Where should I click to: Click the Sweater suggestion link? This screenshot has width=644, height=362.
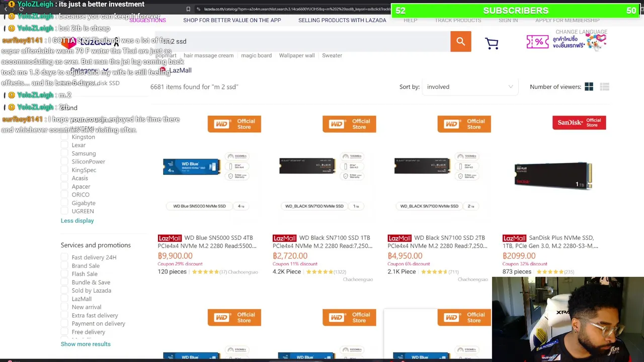coord(332,55)
